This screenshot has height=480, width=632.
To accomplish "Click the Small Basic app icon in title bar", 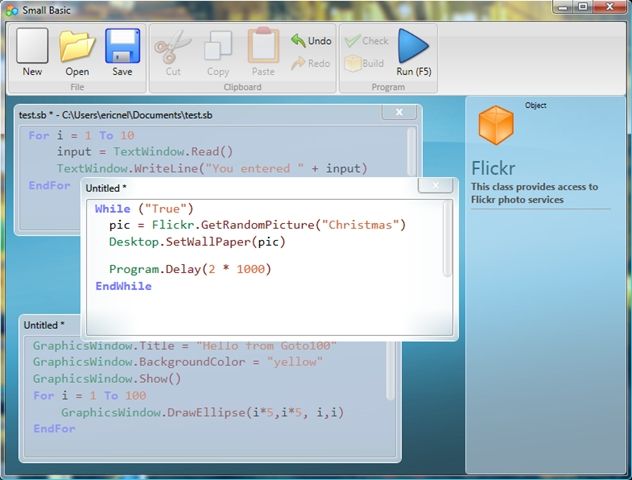I will coord(12,10).
